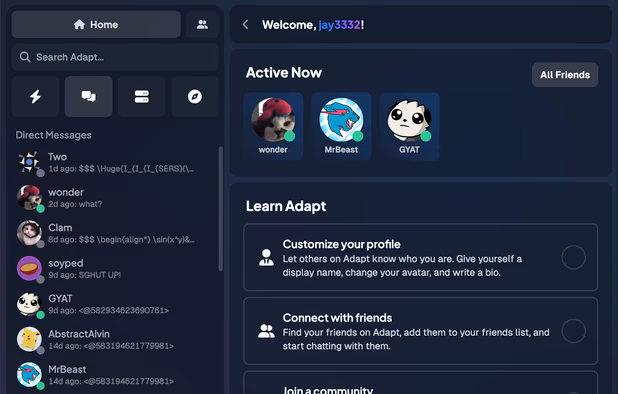Open direct message with soyped

coord(115,269)
